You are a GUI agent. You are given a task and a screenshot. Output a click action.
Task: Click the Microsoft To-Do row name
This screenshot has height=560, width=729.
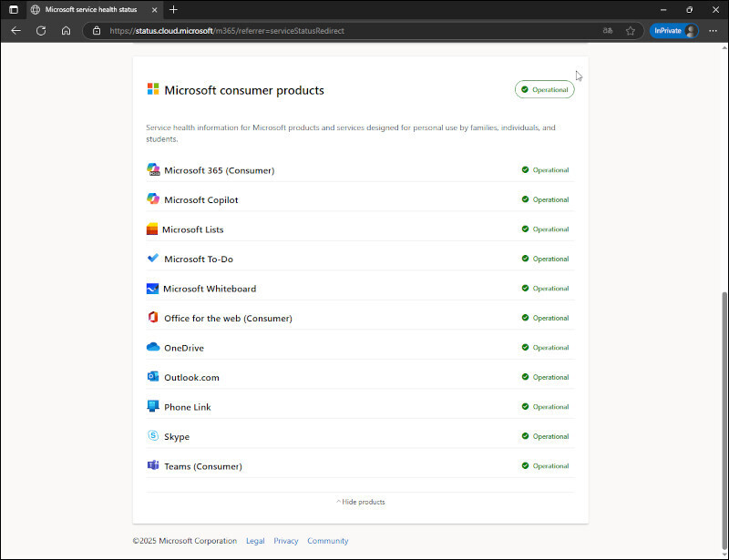pos(199,260)
